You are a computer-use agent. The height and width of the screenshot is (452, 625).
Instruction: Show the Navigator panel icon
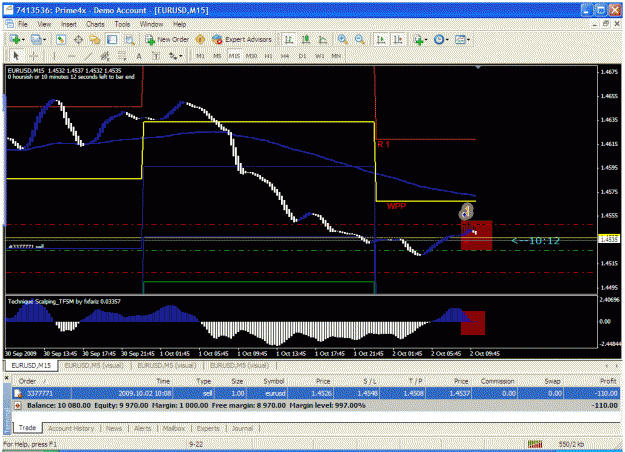coord(95,39)
